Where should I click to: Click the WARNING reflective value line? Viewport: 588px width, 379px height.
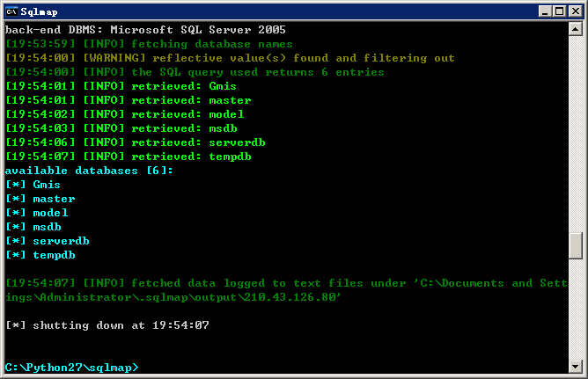point(230,58)
